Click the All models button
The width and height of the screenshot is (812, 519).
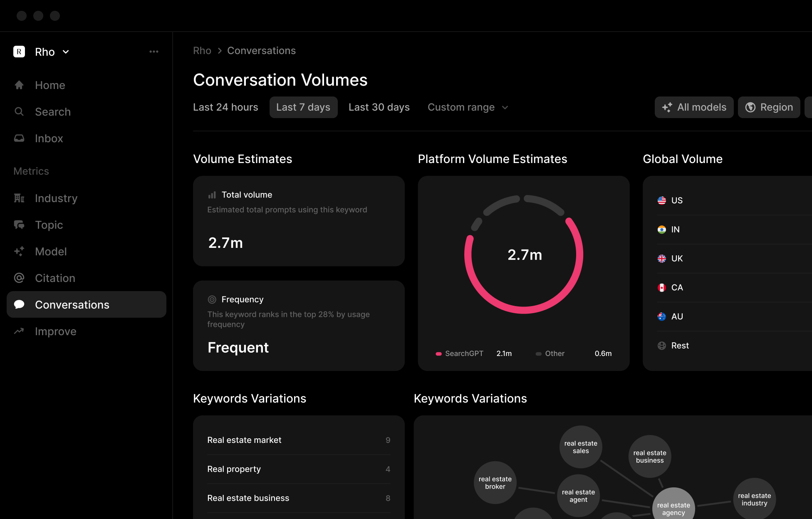pyautogui.click(x=694, y=107)
